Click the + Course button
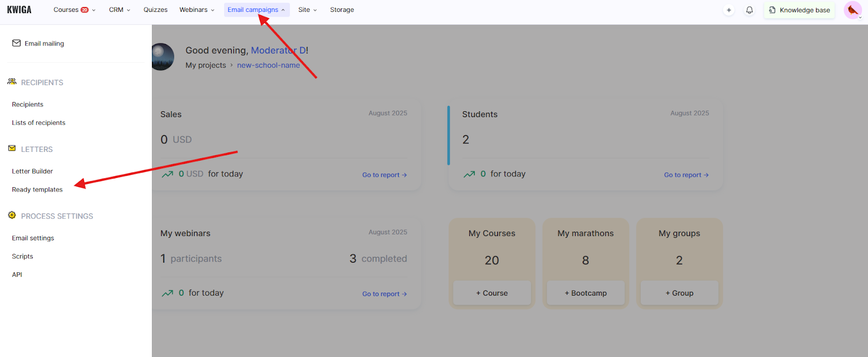This screenshot has width=868, height=357. pyautogui.click(x=492, y=293)
